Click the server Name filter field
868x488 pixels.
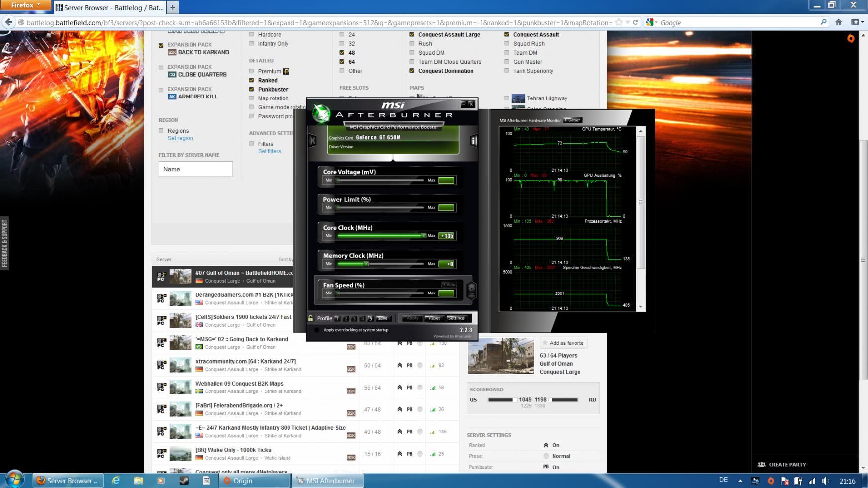(195, 169)
